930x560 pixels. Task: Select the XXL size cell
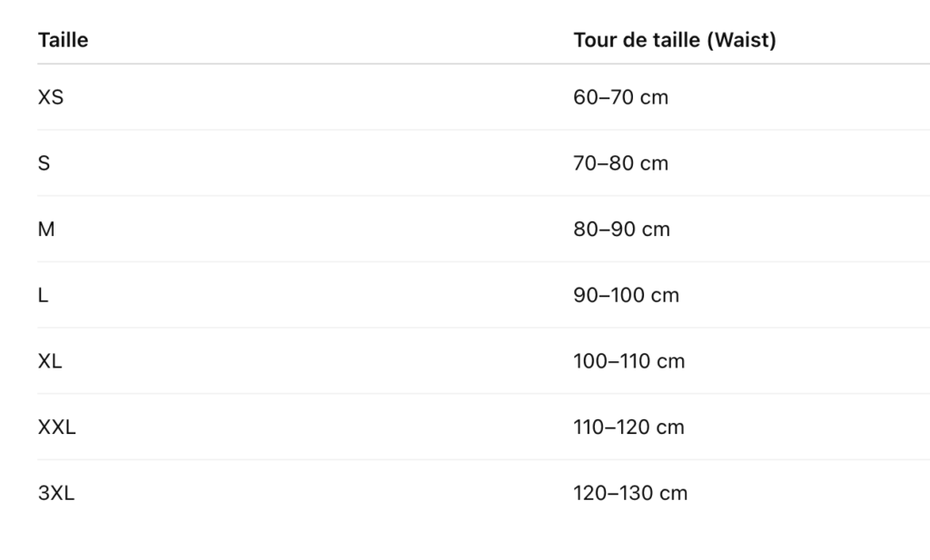pos(57,427)
